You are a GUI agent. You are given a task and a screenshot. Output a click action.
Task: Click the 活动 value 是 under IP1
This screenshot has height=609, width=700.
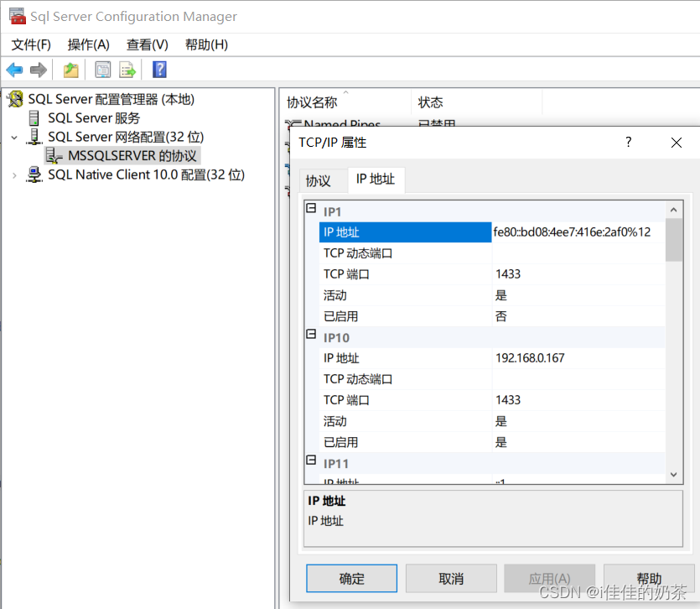click(x=500, y=295)
